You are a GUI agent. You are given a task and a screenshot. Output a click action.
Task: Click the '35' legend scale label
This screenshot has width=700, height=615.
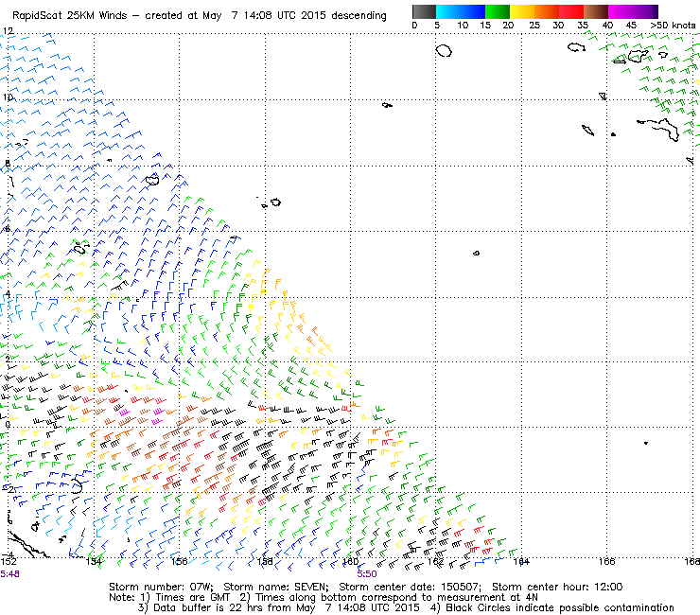pos(583,25)
